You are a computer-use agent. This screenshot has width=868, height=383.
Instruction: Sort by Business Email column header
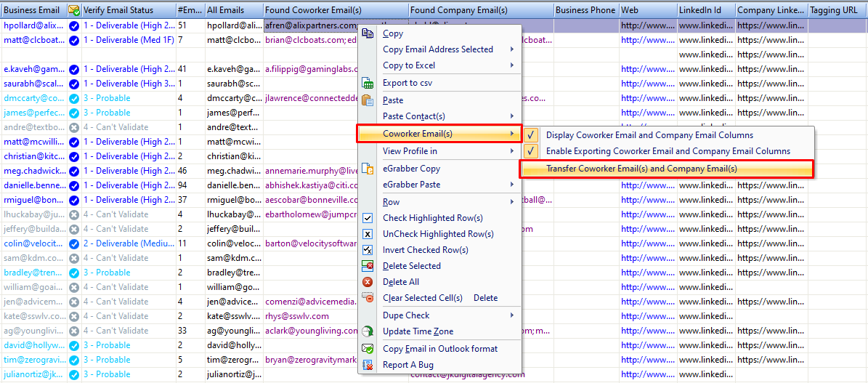33,10
